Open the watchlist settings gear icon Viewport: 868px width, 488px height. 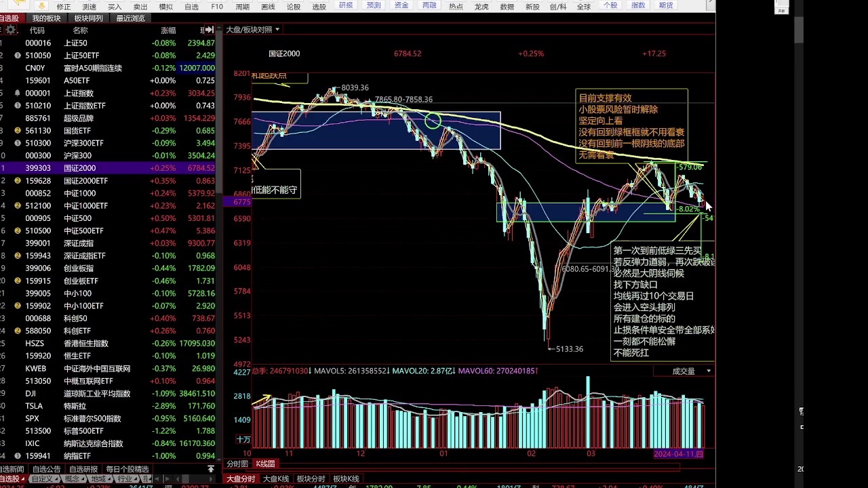11,30
